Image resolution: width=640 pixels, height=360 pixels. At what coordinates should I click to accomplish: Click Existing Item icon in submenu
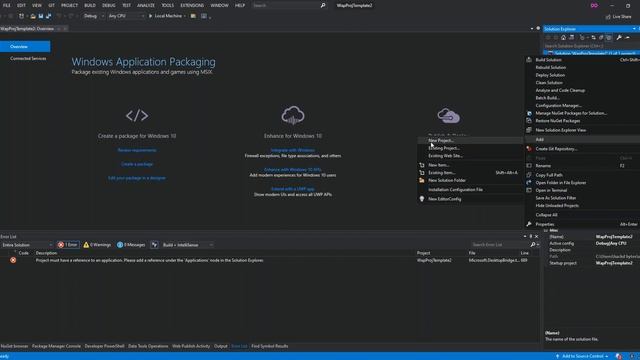[x=422, y=173]
